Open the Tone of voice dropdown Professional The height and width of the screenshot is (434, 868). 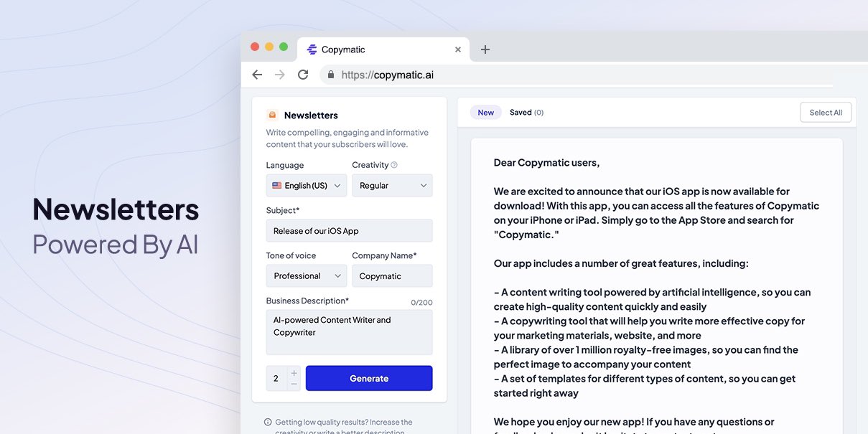coord(307,275)
